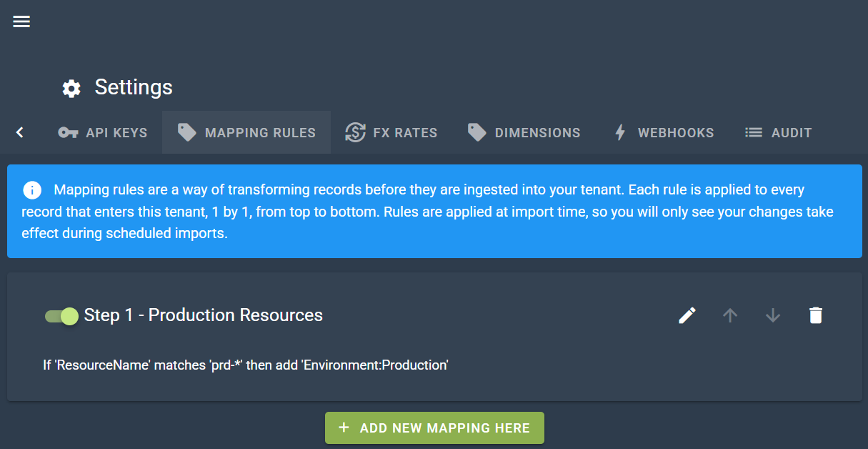
Task: Edit the Production Resources rule with the pencil icon
Action: coord(687,315)
